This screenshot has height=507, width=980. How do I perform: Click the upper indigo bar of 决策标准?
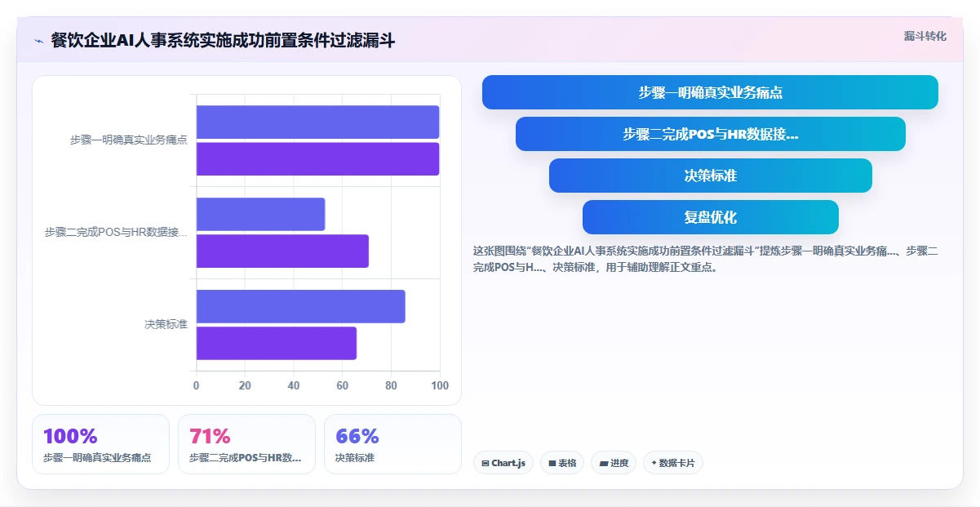[300, 306]
